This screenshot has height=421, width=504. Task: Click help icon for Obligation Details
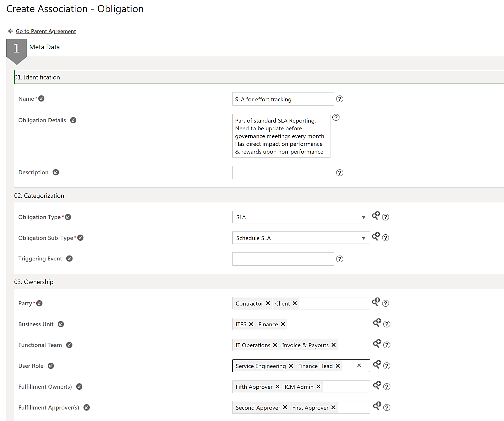[x=336, y=117]
